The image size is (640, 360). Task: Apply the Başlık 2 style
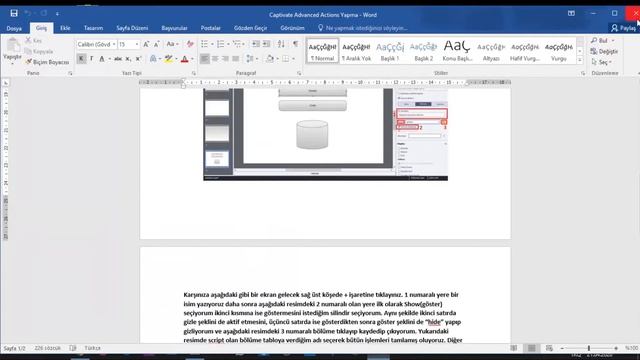coord(424,51)
